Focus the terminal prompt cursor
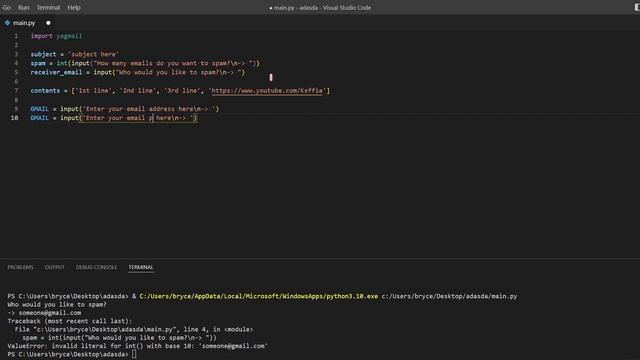The width and height of the screenshot is (640, 360). [134, 354]
